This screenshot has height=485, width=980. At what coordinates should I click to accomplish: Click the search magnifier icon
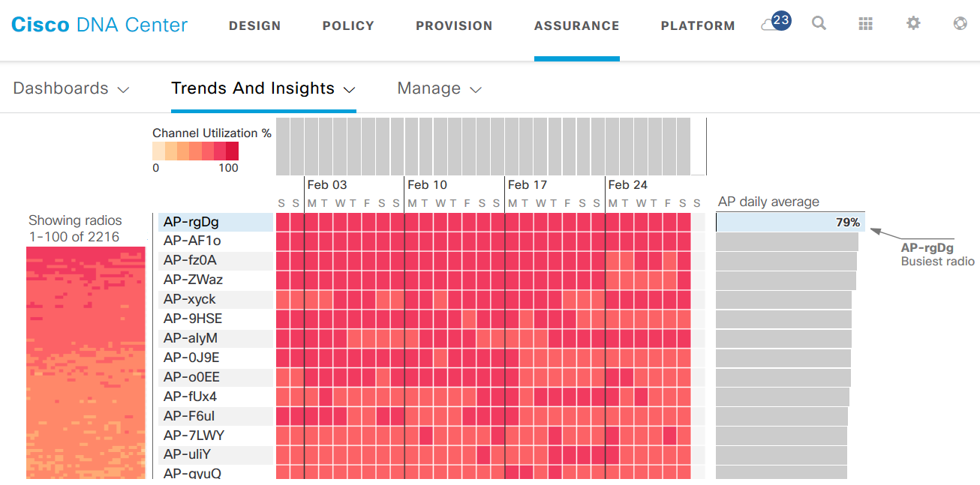819,23
